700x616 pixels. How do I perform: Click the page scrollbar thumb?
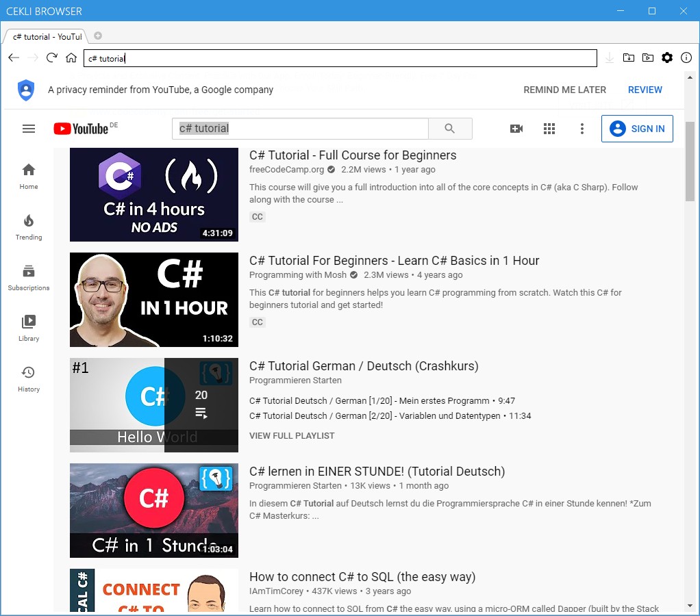point(690,163)
